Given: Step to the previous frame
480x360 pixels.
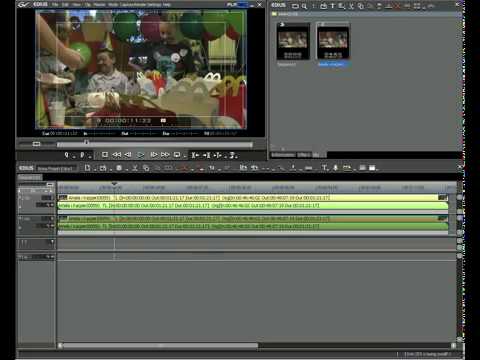Looking at the screenshot, I should click(128, 155).
